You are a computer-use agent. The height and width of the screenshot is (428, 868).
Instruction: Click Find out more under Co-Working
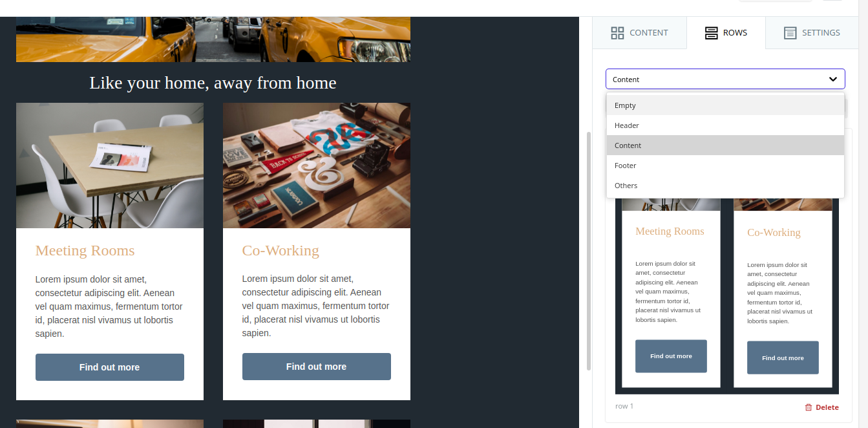click(317, 367)
